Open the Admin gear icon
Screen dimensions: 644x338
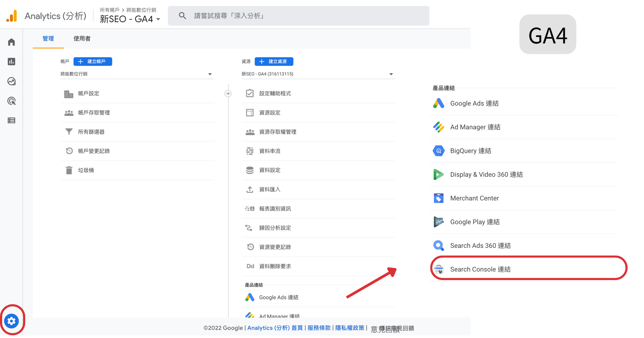(12, 321)
